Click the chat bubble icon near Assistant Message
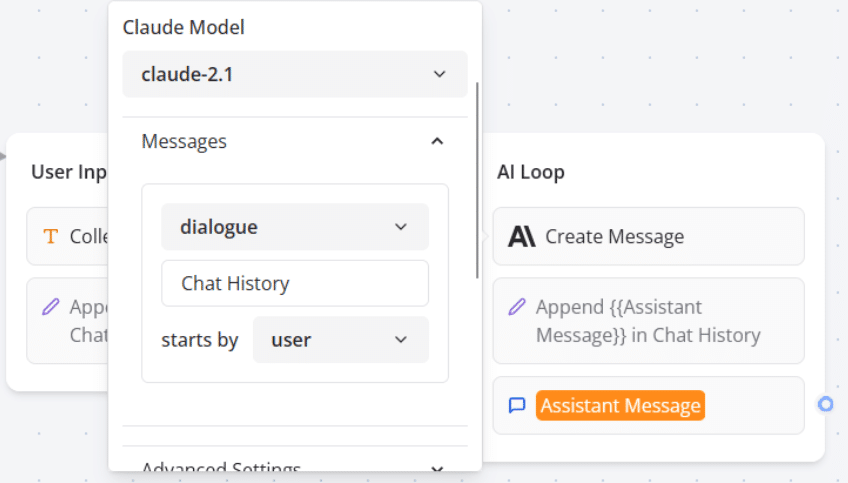The image size is (848, 483). coord(517,405)
